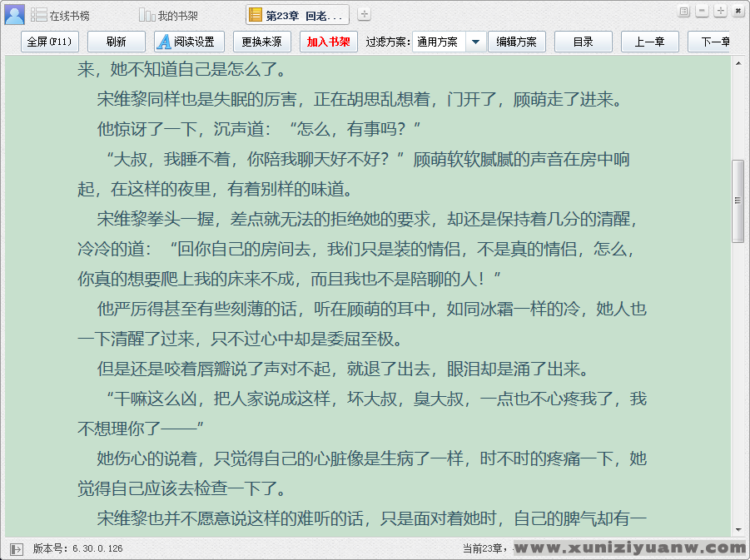Click the 通用方案 filter combo box
This screenshot has height=560, width=750.
[x=439, y=42]
